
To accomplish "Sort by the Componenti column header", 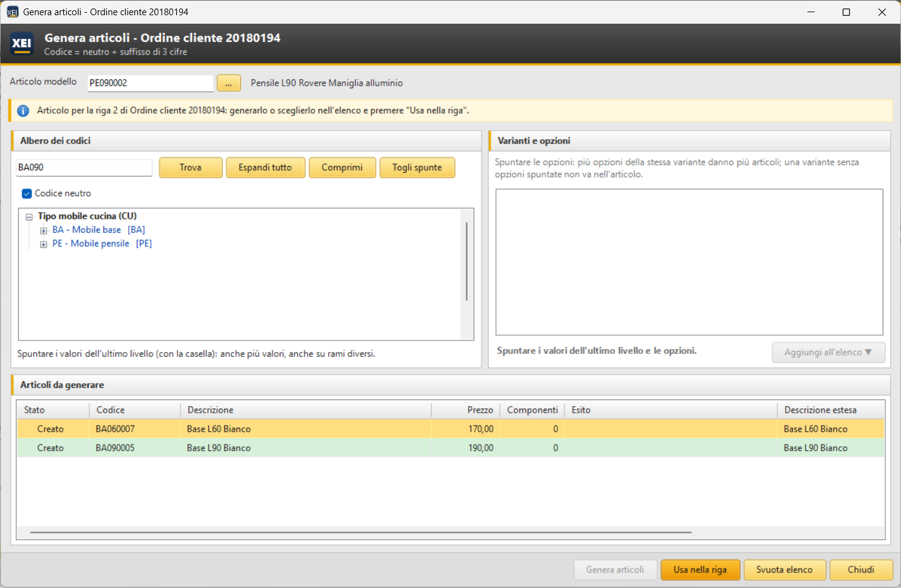I will (532, 410).
